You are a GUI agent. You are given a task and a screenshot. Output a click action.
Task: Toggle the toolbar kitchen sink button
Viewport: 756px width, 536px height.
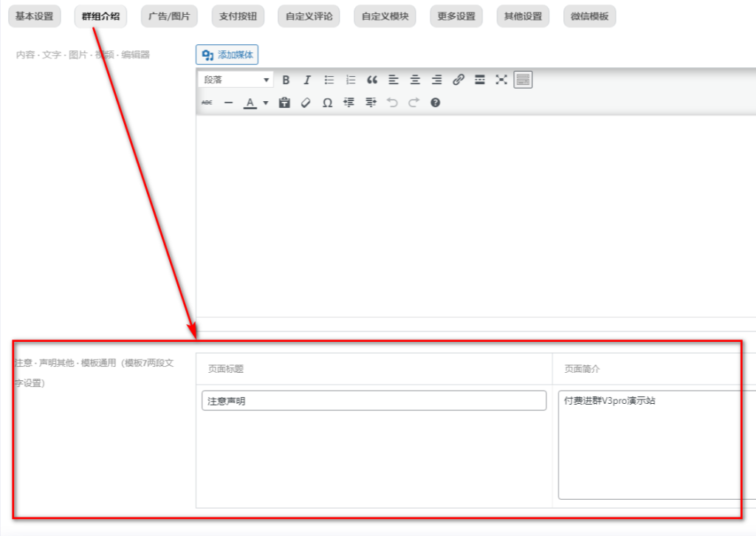pos(523,80)
